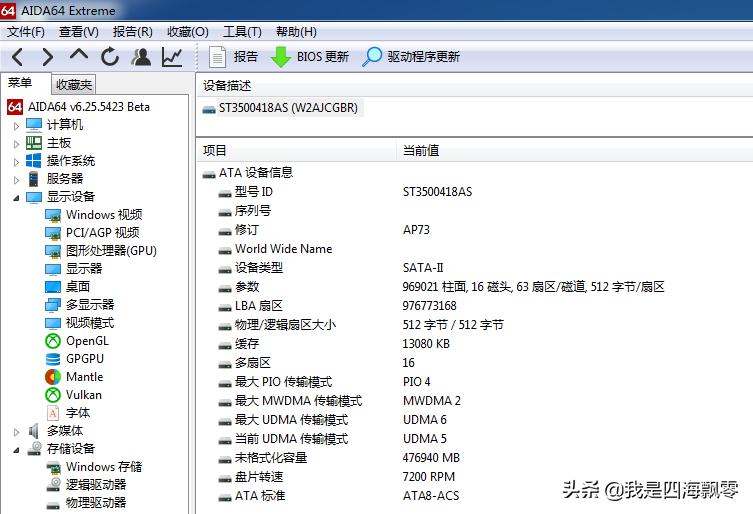Screen dimensions: 753x514
Task: Select the 字体 fonts icon
Action: coord(53,413)
